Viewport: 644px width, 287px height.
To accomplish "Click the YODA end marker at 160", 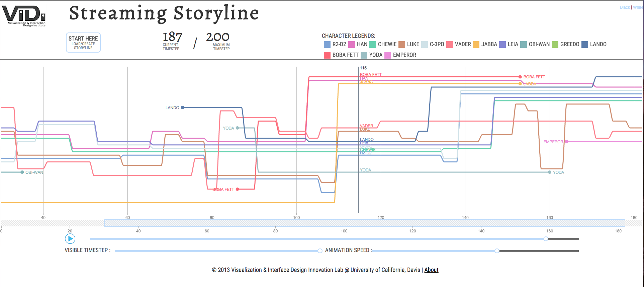I will pos(550,172).
